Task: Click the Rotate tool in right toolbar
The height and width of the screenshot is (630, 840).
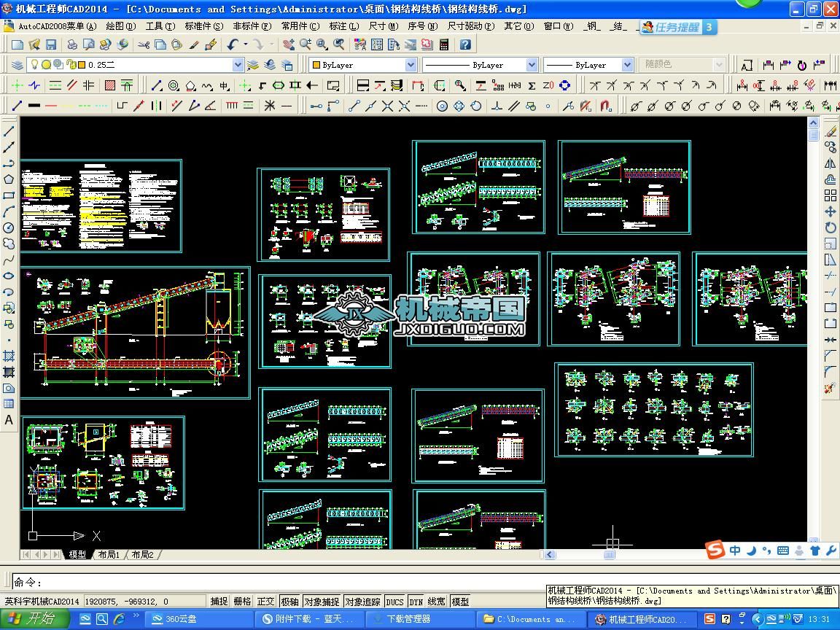Action: click(x=831, y=227)
